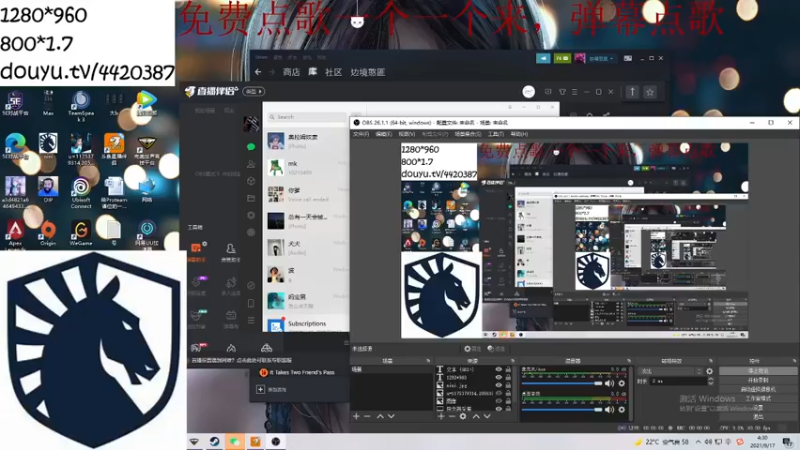This screenshot has height=450, width=800.
Task: Remove selected source with minus icon
Action: (x=452, y=416)
